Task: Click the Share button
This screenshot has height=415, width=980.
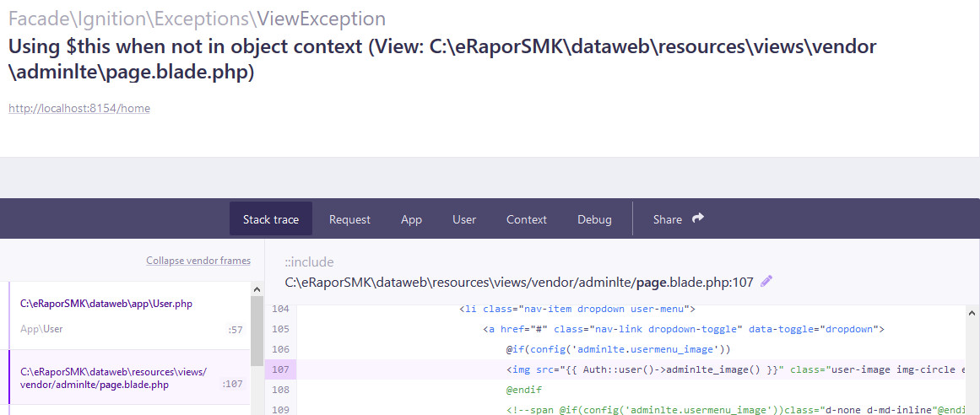Action: pos(678,219)
